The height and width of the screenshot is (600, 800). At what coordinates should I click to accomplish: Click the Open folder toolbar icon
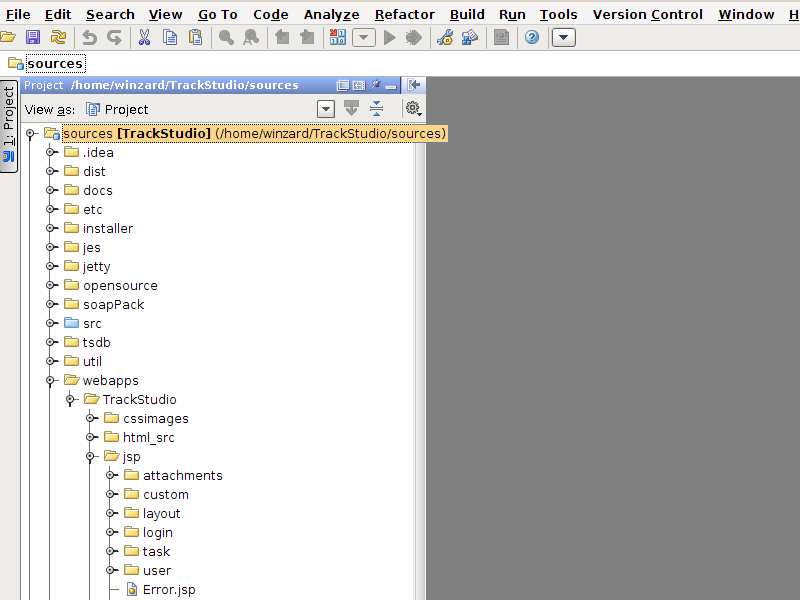click(x=8, y=37)
